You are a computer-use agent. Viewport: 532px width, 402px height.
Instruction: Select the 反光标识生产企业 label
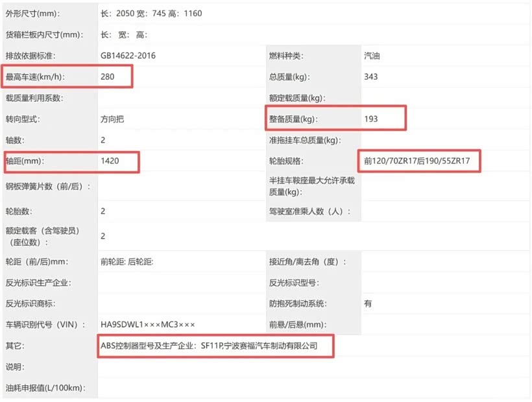[38, 283]
